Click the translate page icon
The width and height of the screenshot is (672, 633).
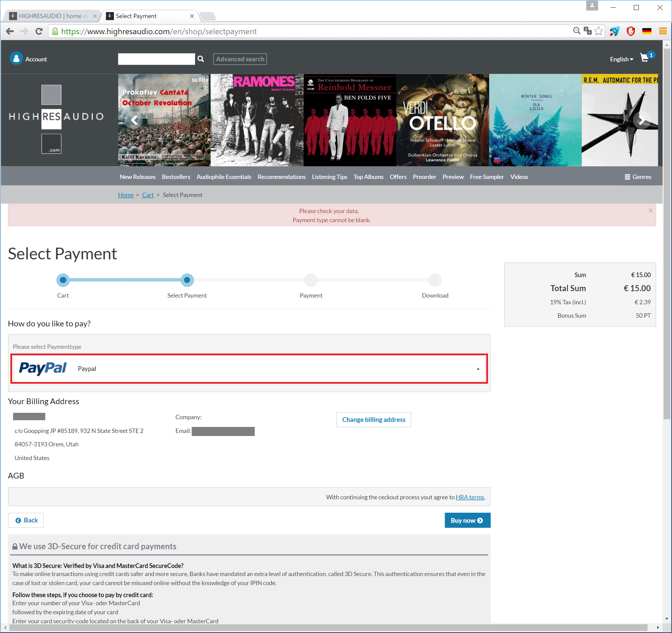pyautogui.click(x=588, y=31)
